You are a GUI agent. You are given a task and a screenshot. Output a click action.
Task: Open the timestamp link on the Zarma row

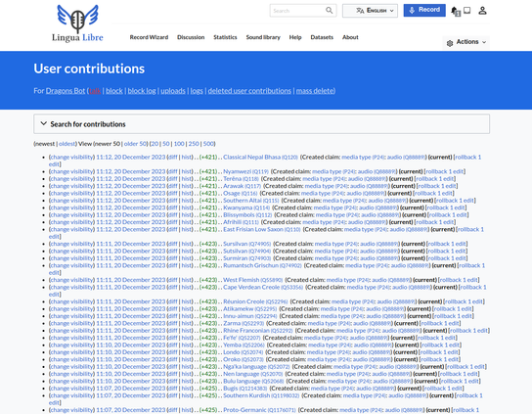[131, 323]
